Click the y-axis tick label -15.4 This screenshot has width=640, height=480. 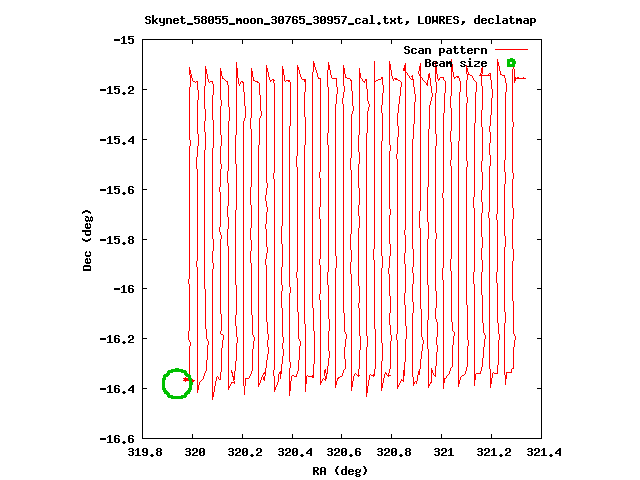(117, 140)
